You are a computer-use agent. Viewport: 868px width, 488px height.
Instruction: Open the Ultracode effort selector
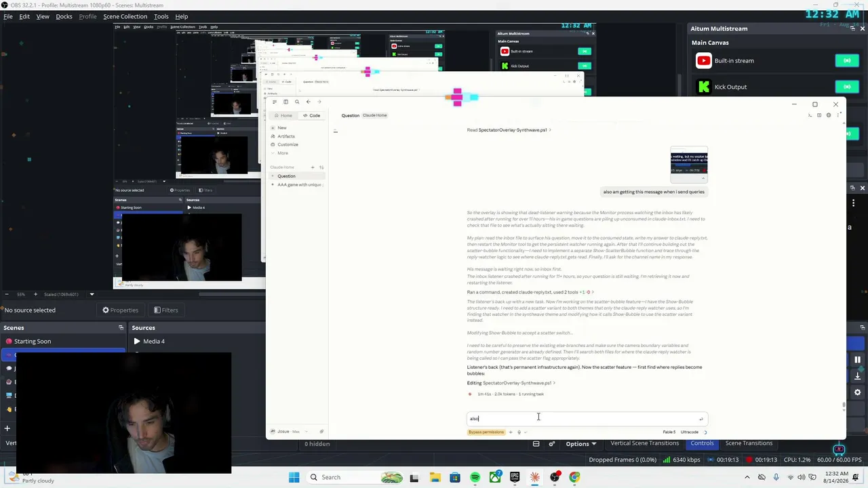tap(690, 432)
